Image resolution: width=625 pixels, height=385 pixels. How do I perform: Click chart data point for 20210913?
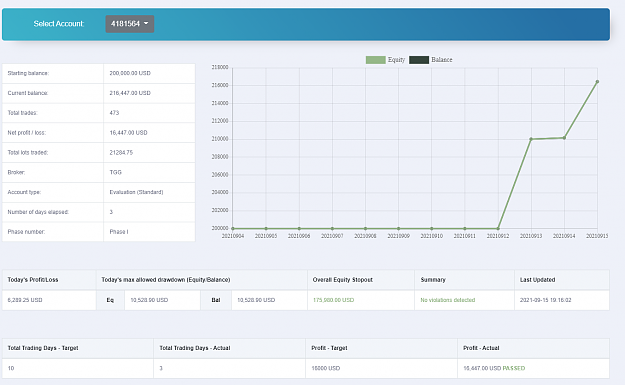pyautogui.click(x=531, y=139)
